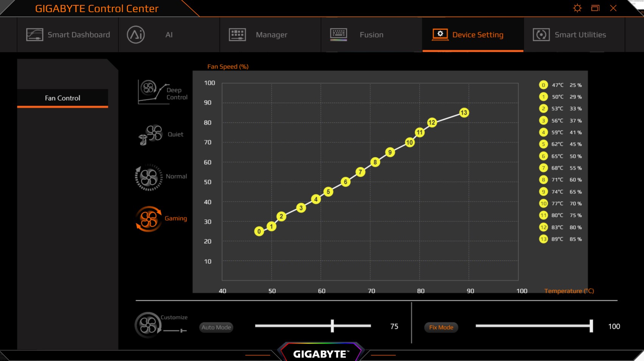
Task: Click legend entry 8 at 71°C
Action: click(x=560, y=180)
